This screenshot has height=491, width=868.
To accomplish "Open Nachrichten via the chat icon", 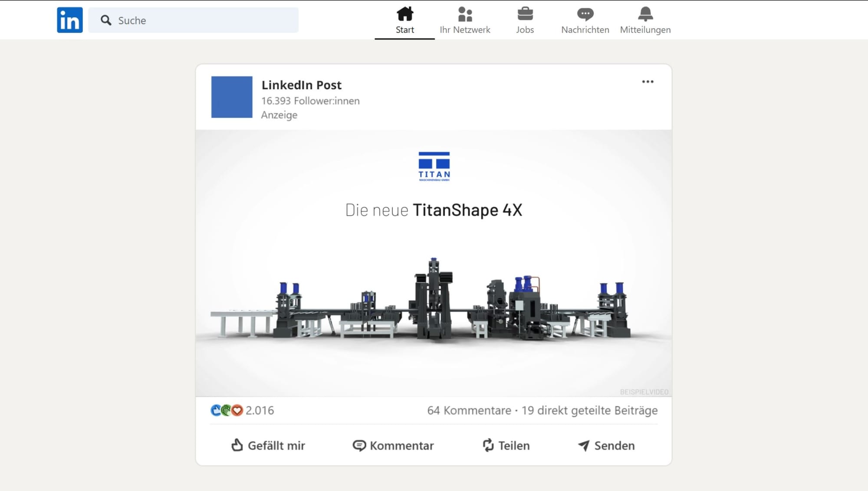I will point(585,15).
